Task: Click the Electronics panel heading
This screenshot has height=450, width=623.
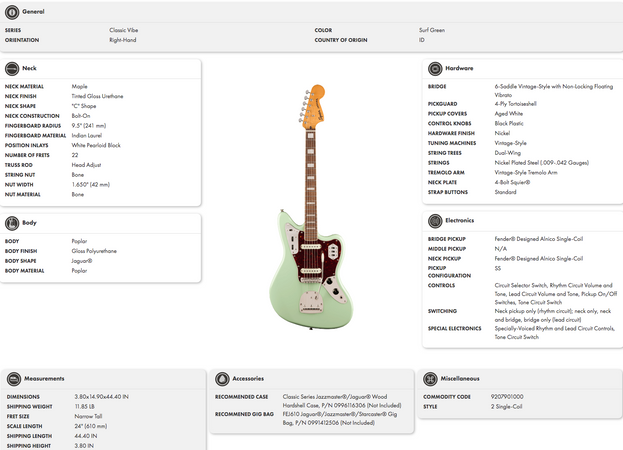Action: point(460,220)
